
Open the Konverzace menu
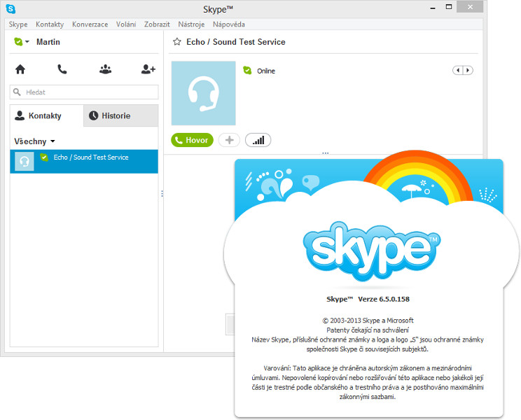(90, 24)
